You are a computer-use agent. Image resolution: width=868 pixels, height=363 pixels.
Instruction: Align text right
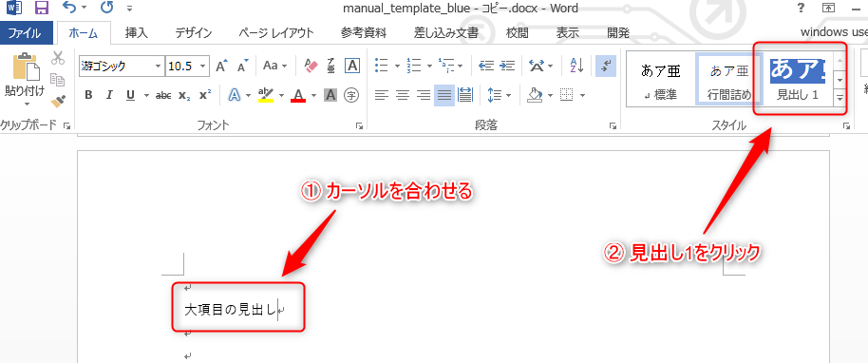pyautogui.click(x=424, y=95)
